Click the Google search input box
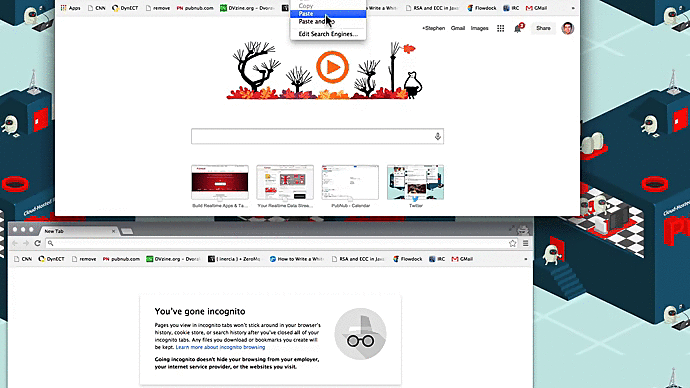This screenshot has height=388, width=690. (x=312, y=136)
